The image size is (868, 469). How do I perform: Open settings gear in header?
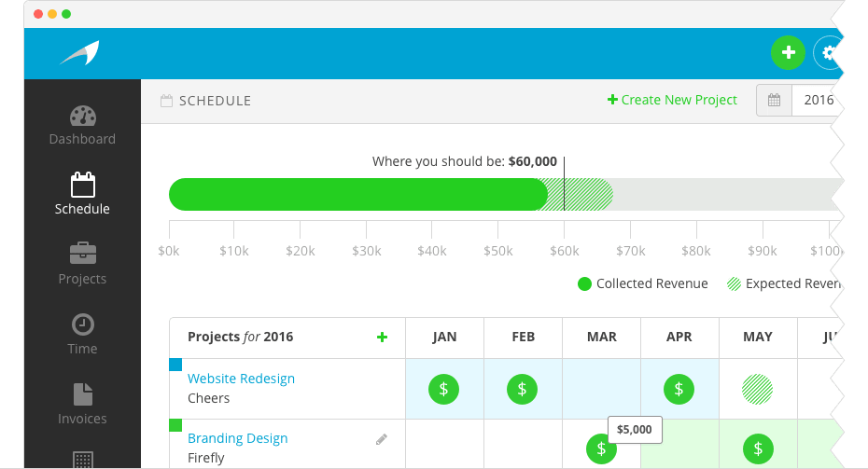[x=829, y=52]
